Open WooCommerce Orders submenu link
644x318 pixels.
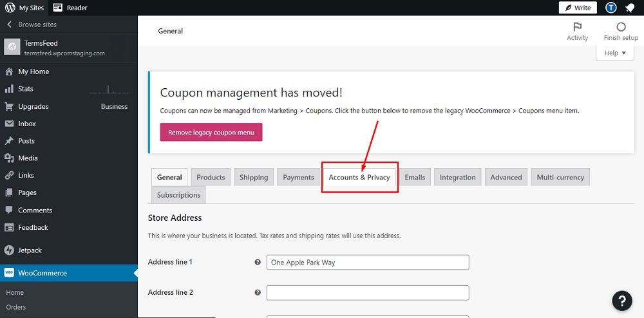pyautogui.click(x=16, y=307)
